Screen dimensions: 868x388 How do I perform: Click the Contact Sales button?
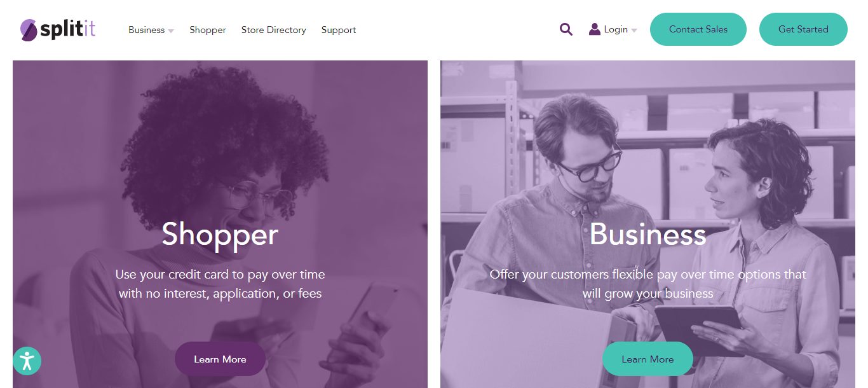698,29
